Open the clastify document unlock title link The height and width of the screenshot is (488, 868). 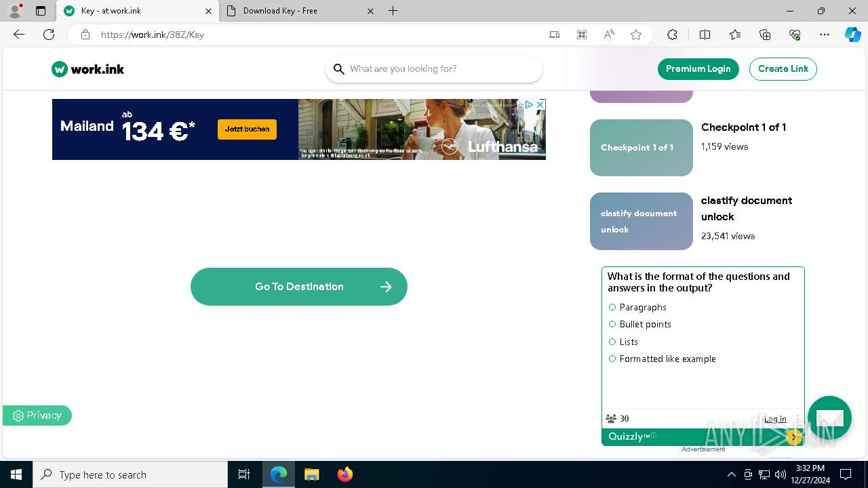coord(747,209)
